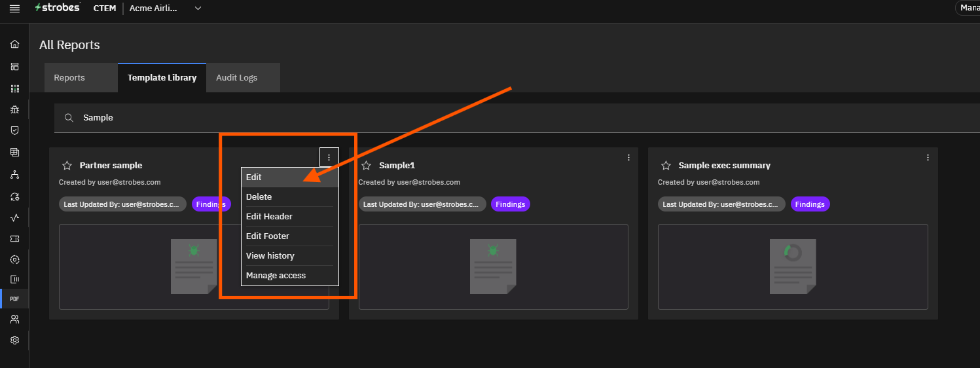
Task: Open the hierarchy tree sidebar icon
Action: [14, 174]
